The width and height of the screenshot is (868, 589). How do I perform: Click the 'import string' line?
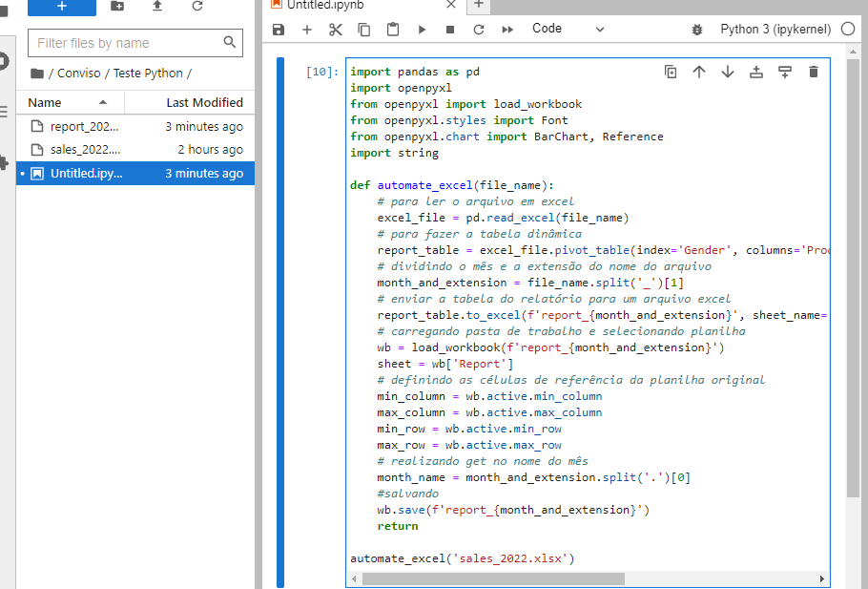pos(394,153)
